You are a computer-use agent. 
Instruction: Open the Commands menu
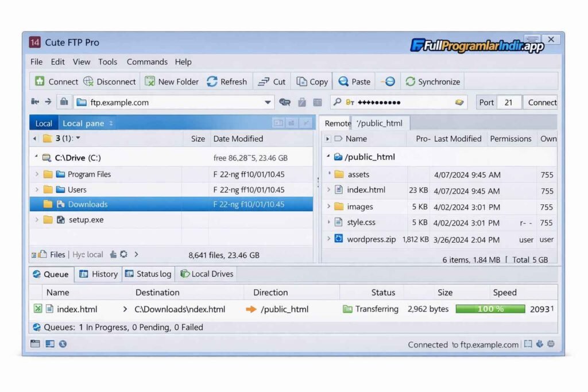[x=147, y=62]
